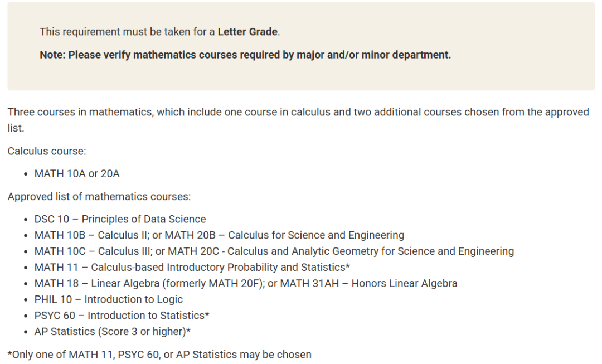Click the bold "Letter Grade" text
This screenshot has width=602, height=364.
click(x=247, y=32)
